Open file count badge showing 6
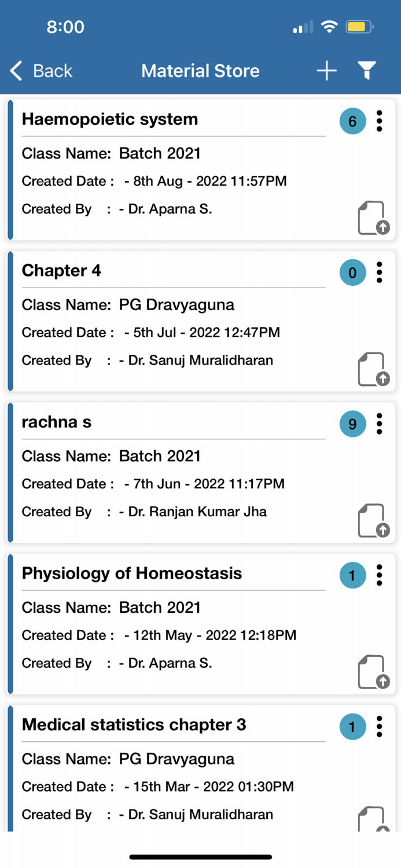401x868 pixels. (352, 122)
